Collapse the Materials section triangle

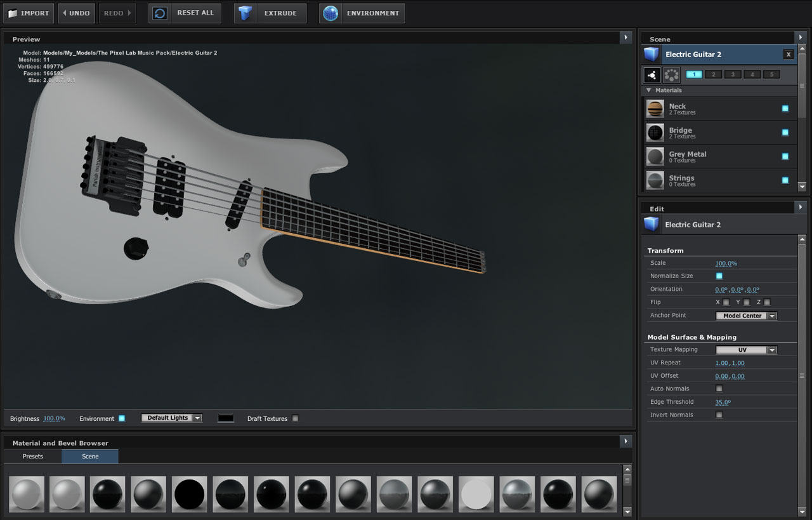(x=648, y=90)
